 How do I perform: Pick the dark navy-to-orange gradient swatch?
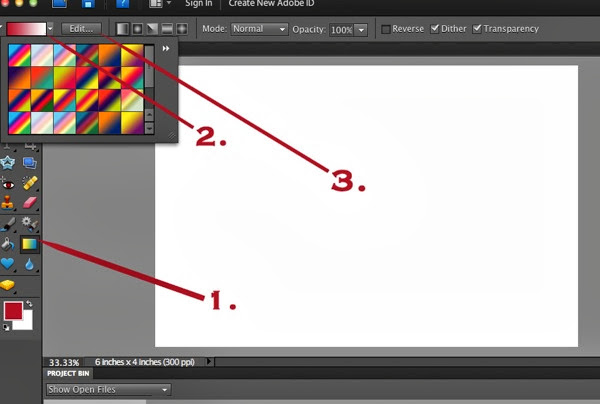coord(19,78)
